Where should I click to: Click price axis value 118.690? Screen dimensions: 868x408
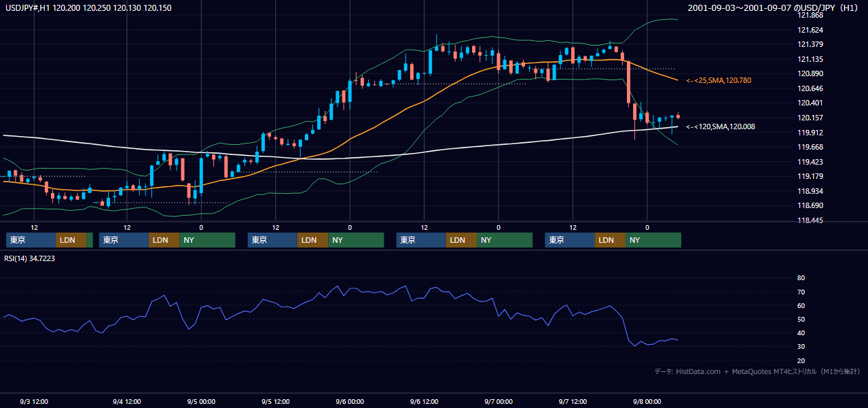tap(810, 205)
